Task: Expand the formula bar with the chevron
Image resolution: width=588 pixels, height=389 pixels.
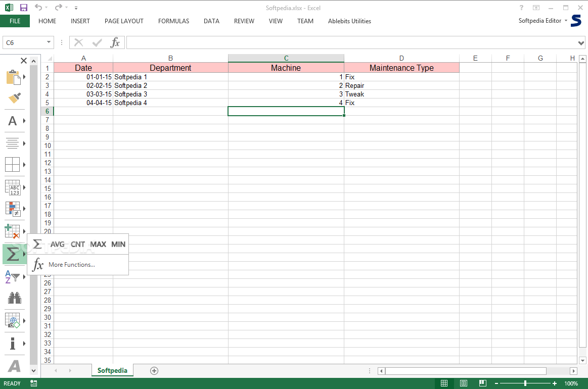Action: [581, 43]
